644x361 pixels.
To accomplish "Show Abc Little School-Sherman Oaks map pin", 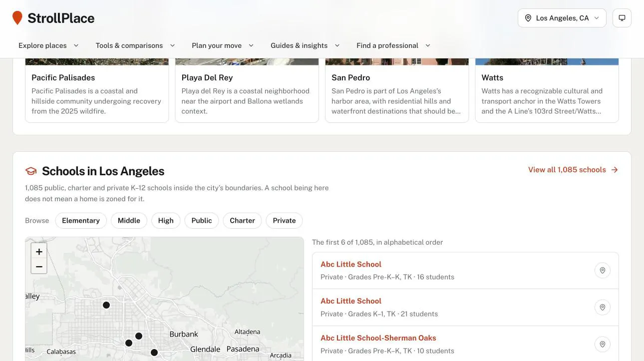I will 603,344.
